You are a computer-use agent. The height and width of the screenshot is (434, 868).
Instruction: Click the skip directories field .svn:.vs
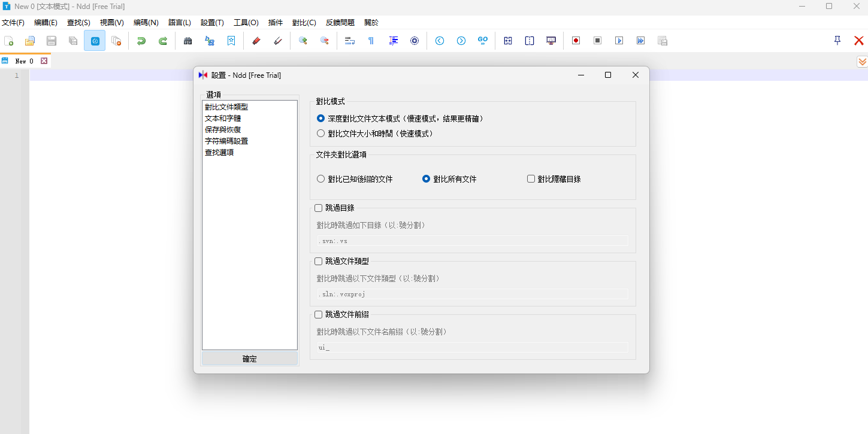coord(472,241)
